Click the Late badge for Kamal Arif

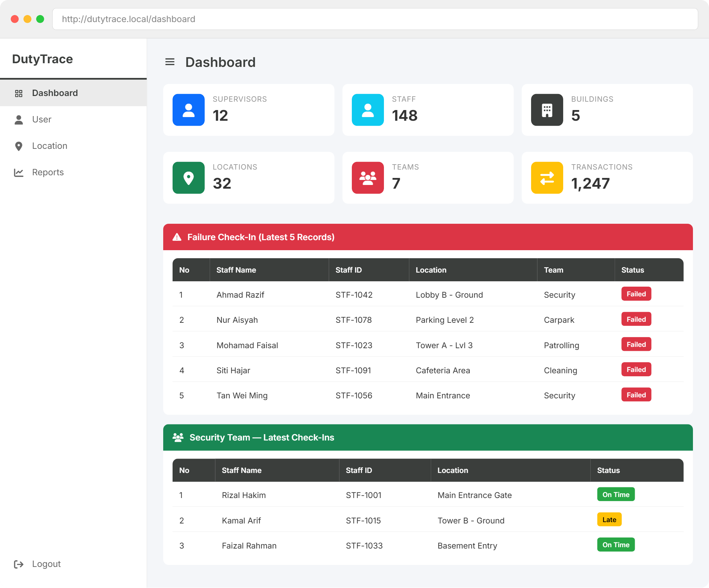pyautogui.click(x=609, y=519)
